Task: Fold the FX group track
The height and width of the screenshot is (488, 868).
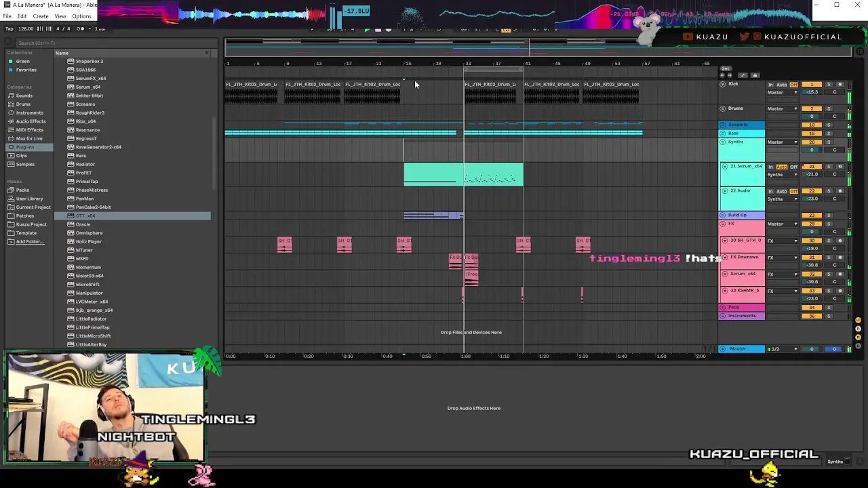Action: (723, 224)
